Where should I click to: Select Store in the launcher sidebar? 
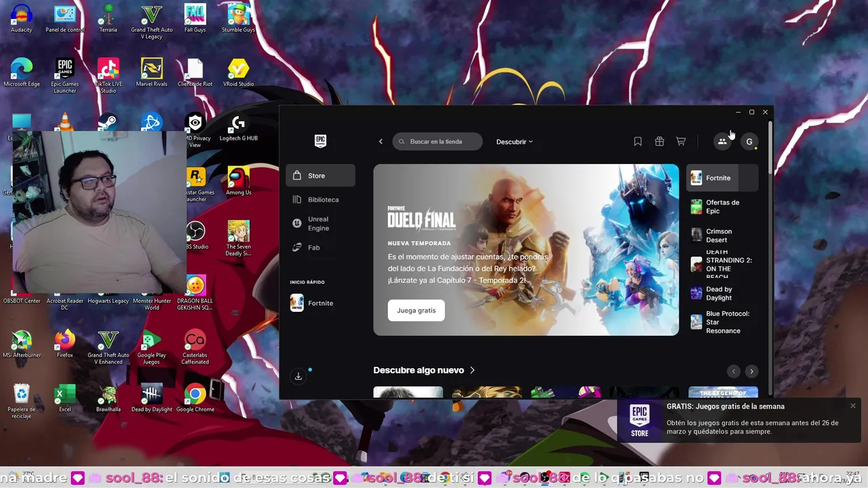[320, 176]
